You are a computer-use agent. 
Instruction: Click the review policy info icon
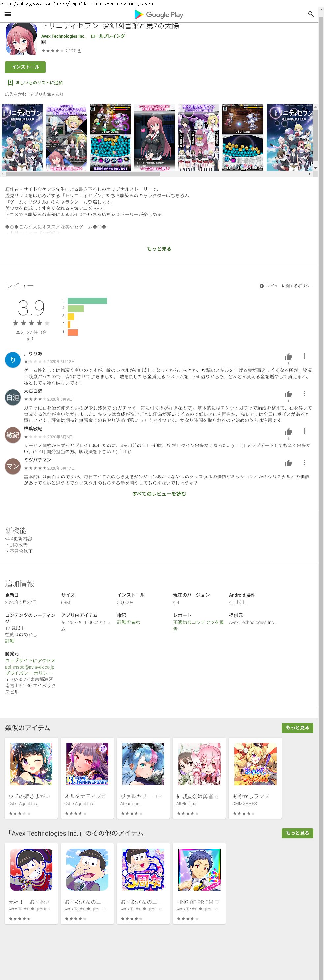pos(262,286)
